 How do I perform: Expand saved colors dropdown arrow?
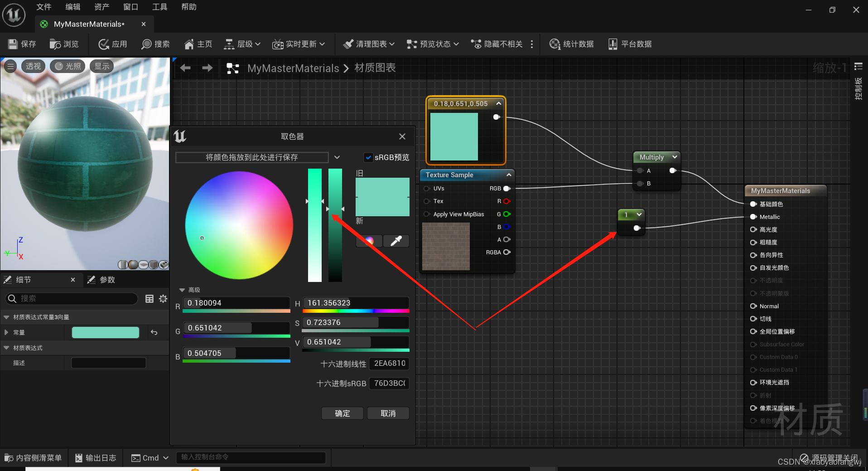(x=337, y=157)
